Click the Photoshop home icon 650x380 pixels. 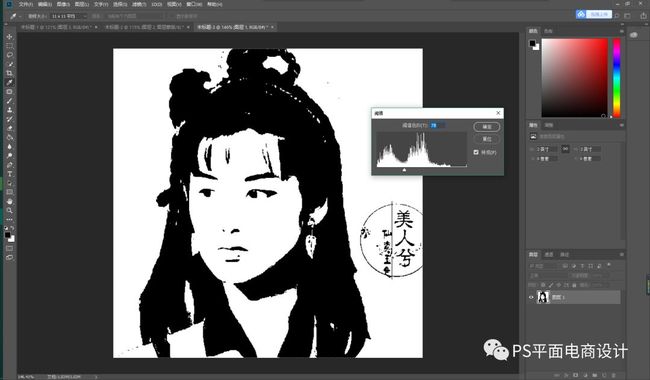pos(9,4)
